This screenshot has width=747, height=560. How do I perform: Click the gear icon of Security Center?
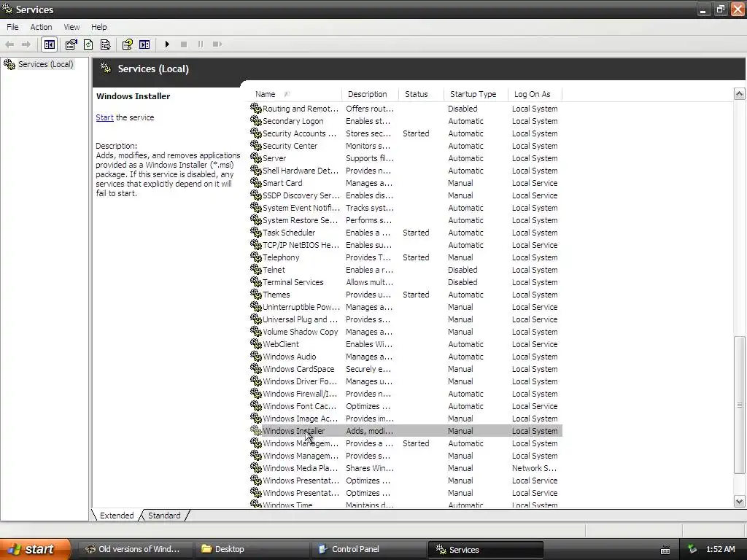click(x=256, y=146)
